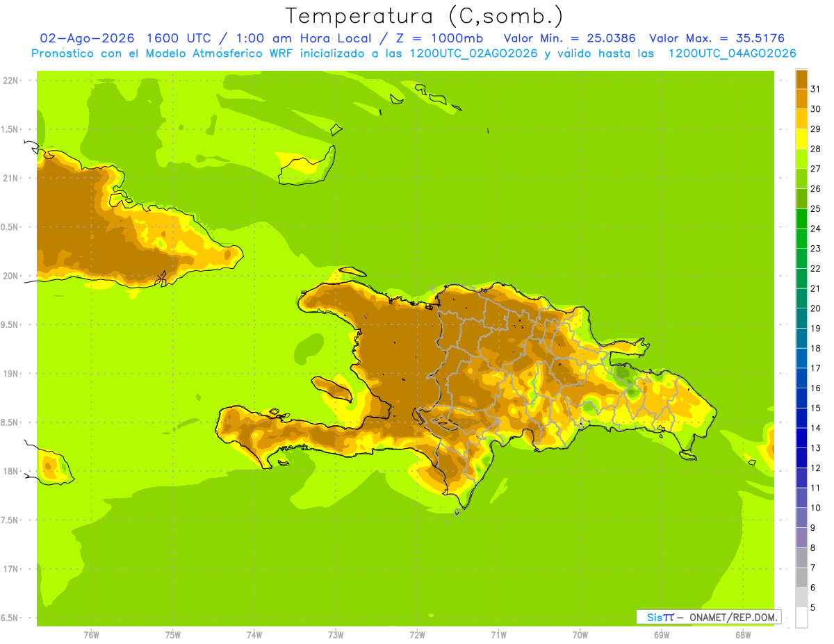Click the colorbar value 31 label

[815, 89]
